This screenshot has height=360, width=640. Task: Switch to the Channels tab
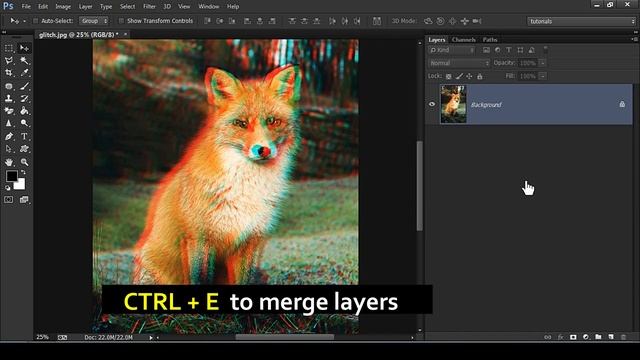pyautogui.click(x=464, y=40)
